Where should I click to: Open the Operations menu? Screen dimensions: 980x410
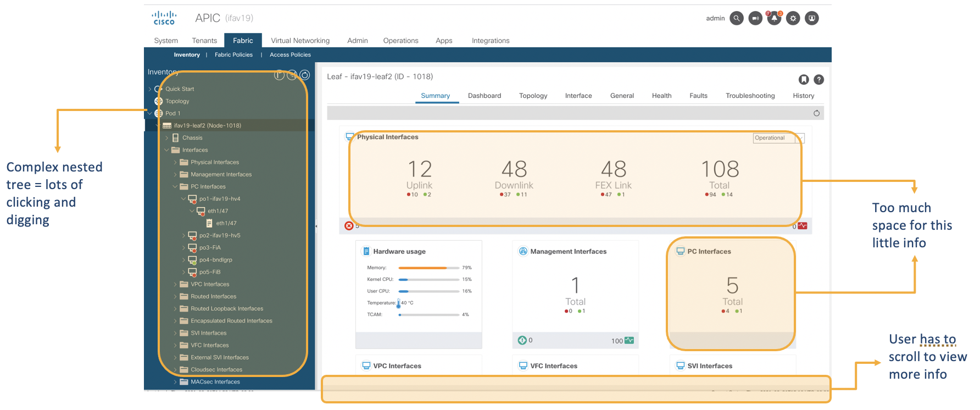pyautogui.click(x=400, y=41)
